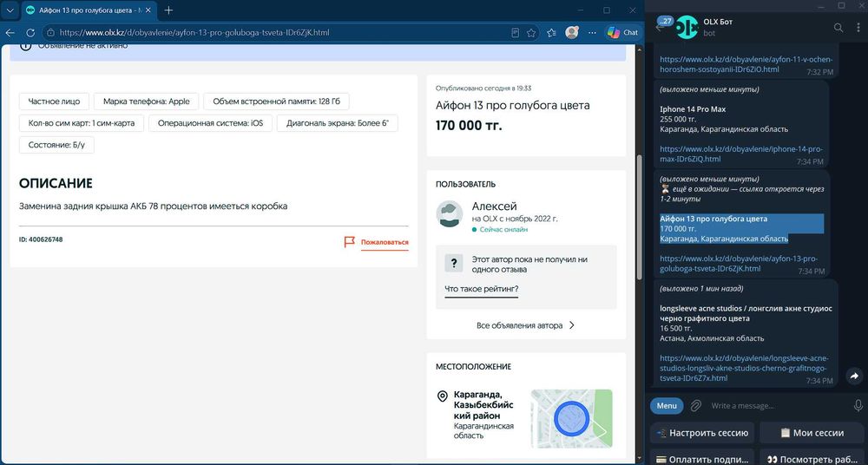Screen dimensions: 868x465
Task: Open the browser tab list dropdown arrow
Action: (x=10, y=10)
